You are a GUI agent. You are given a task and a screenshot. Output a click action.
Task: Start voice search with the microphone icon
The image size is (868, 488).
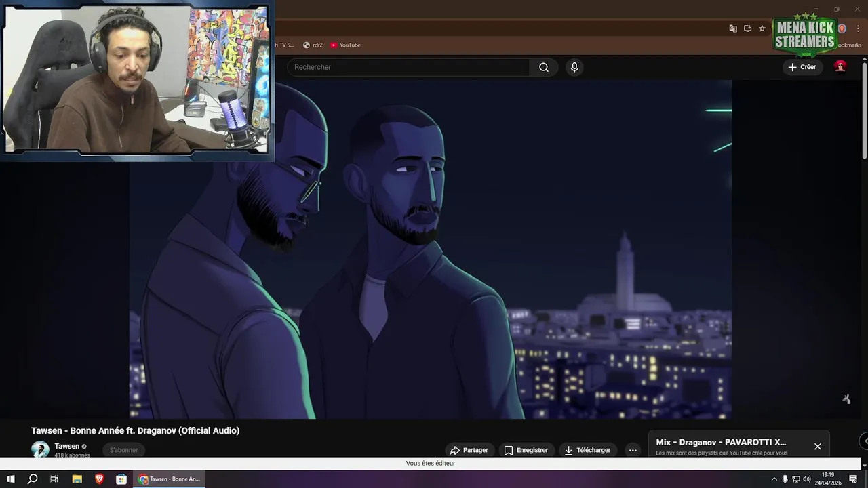pyautogui.click(x=574, y=67)
